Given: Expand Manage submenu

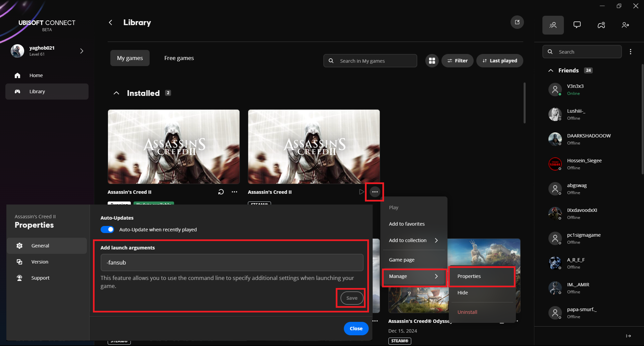Looking at the screenshot, I should pyautogui.click(x=414, y=276).
